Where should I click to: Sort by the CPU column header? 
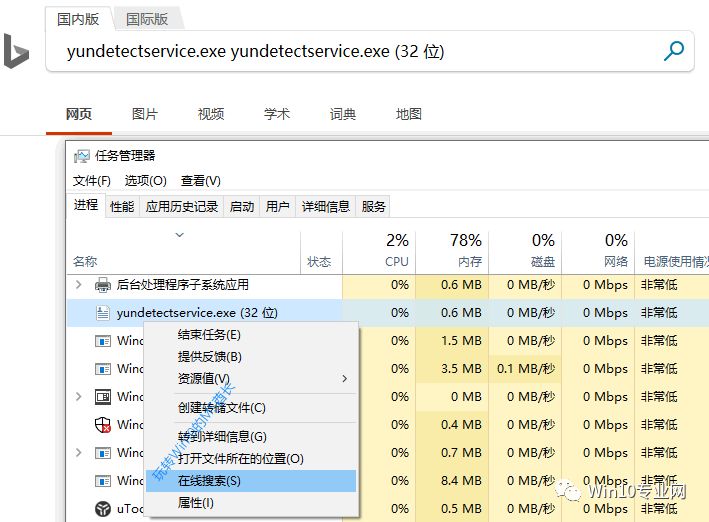coord(379,252)
